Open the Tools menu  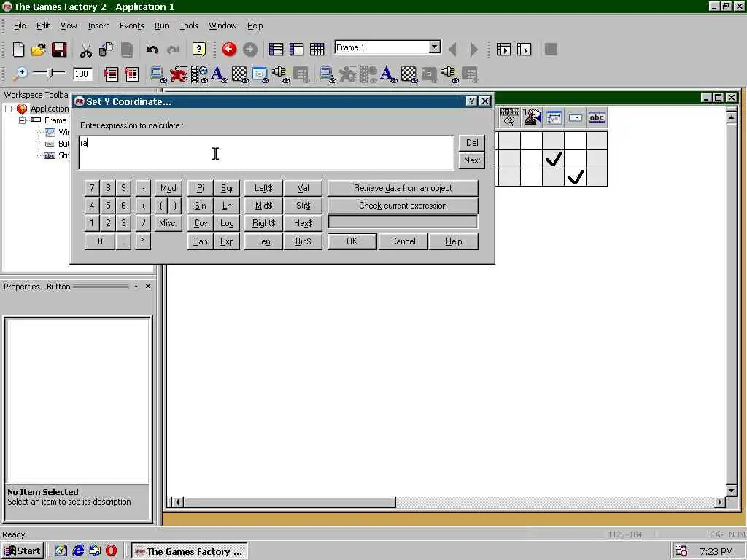(x=189, y=26)
